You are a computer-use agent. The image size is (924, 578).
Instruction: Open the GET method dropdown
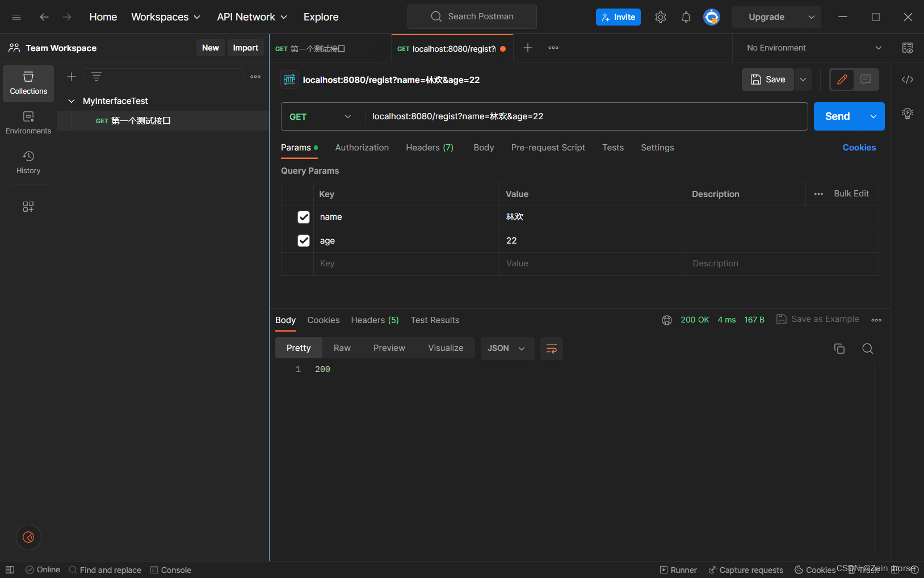321,116
